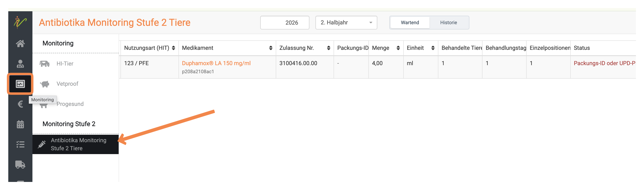Switch to Historie view

click(x=448, y=23)
